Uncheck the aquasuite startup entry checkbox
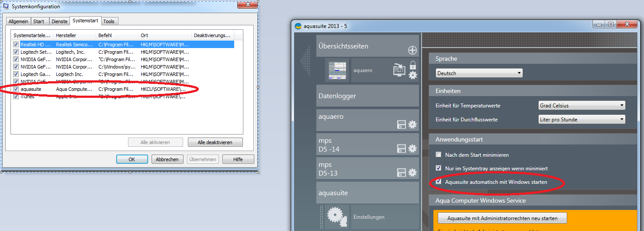The height and width of the screenshot is (231, 644). 16,89
